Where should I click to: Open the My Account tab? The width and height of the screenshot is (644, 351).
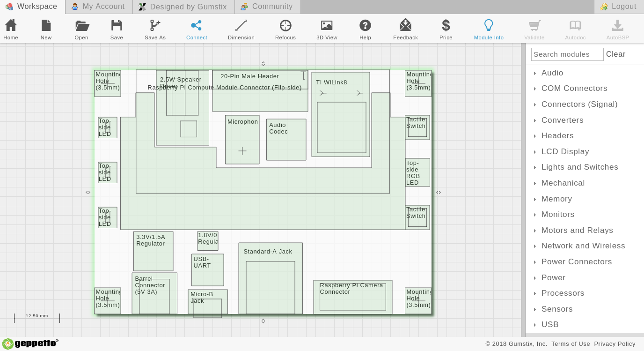[x=99, y=7]
